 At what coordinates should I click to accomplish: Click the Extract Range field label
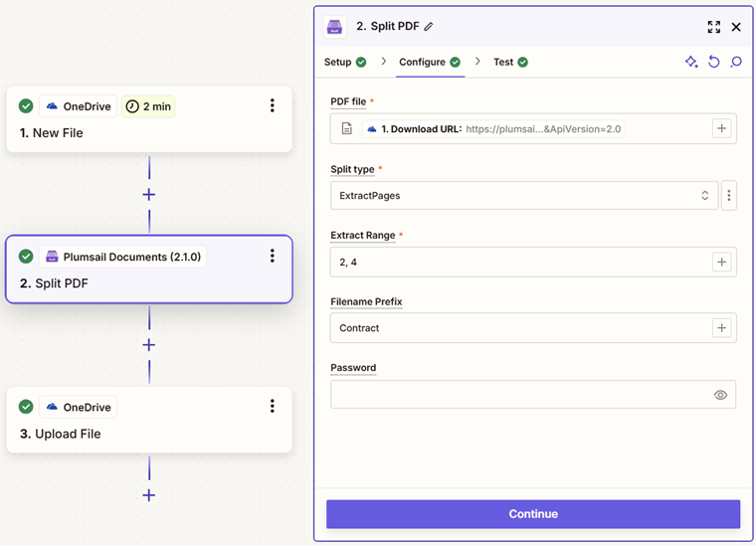tap(362, 235)
